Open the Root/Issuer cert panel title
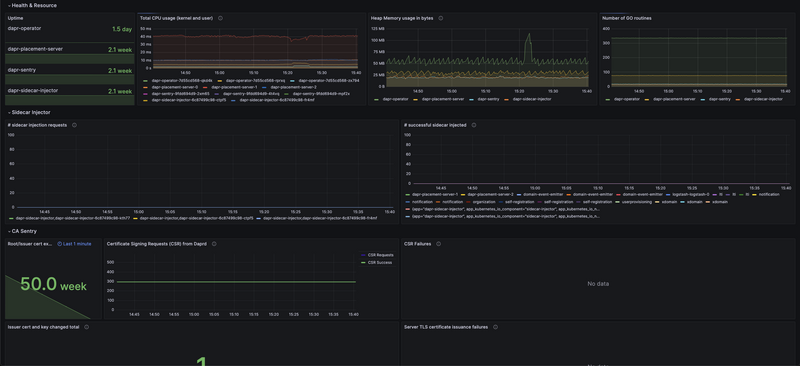This screenshot has width=800, height=366. click(30, 243)
